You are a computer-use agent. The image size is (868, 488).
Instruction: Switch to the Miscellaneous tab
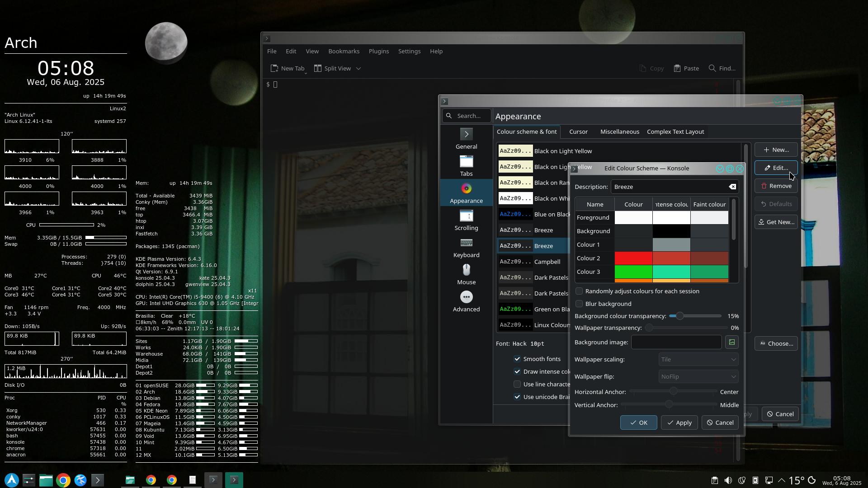coord(619,131)
